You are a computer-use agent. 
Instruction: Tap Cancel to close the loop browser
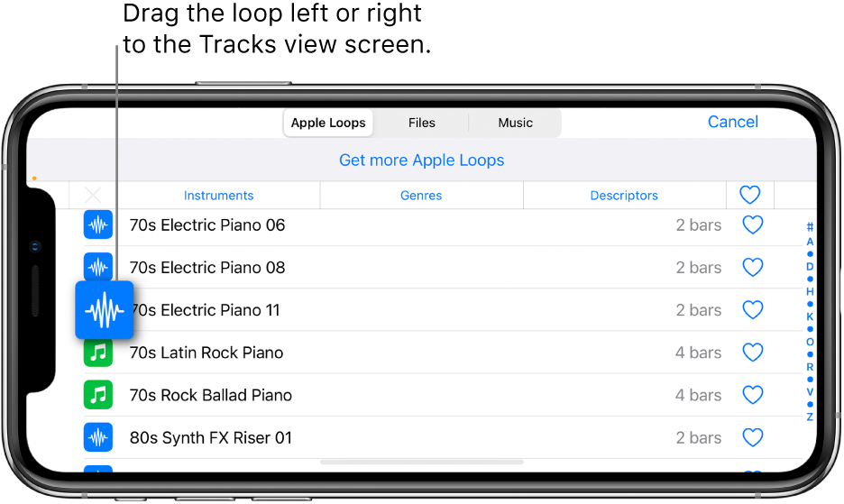coord(732,122)
